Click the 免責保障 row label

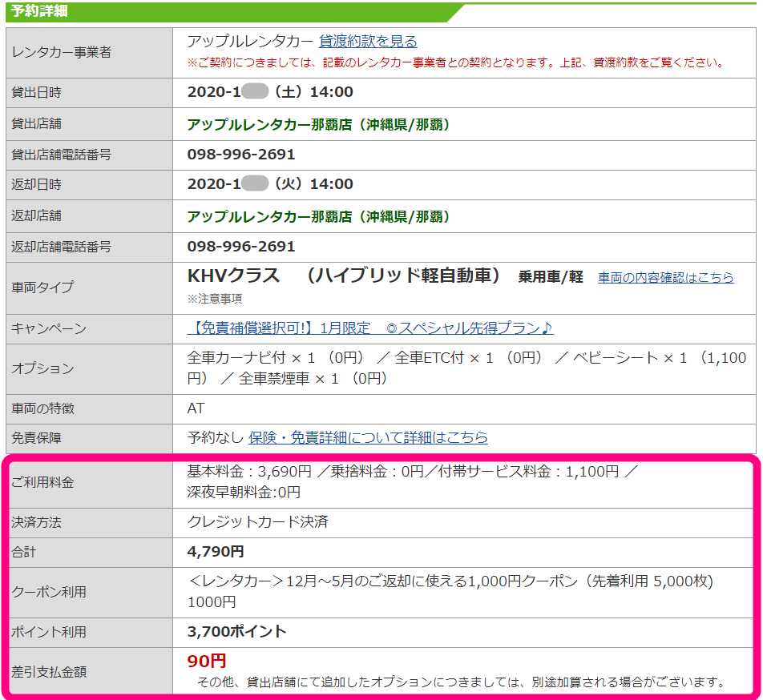pyautogui.click(x=36, y=438)
